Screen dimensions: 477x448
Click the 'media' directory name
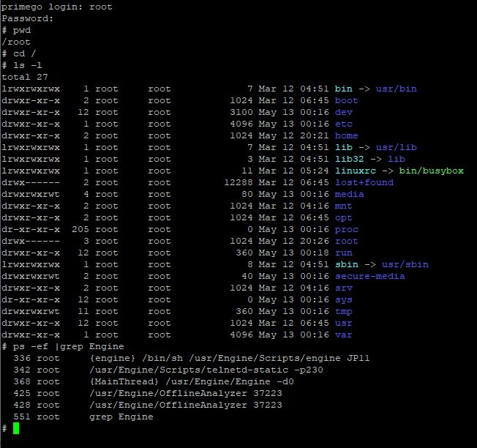349,194
